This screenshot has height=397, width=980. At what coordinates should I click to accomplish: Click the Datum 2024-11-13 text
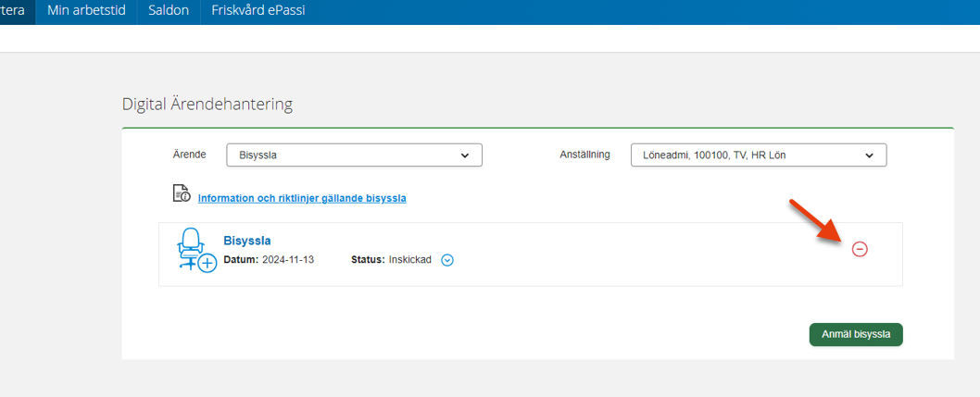coord(269,260)
